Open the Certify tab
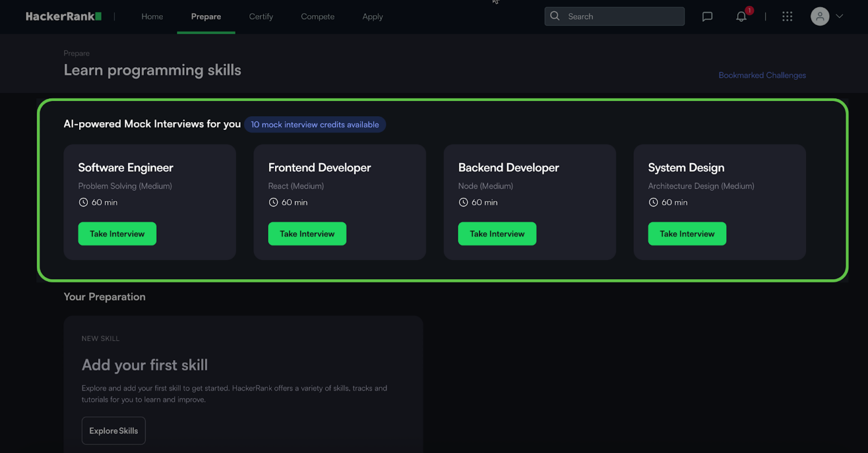 click(x=261, y=17)
